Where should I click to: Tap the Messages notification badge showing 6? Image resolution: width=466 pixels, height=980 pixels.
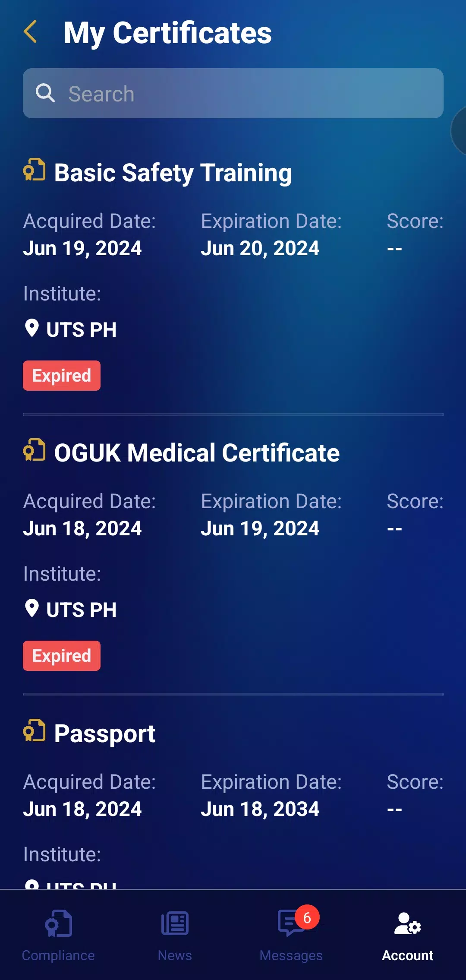307,917
